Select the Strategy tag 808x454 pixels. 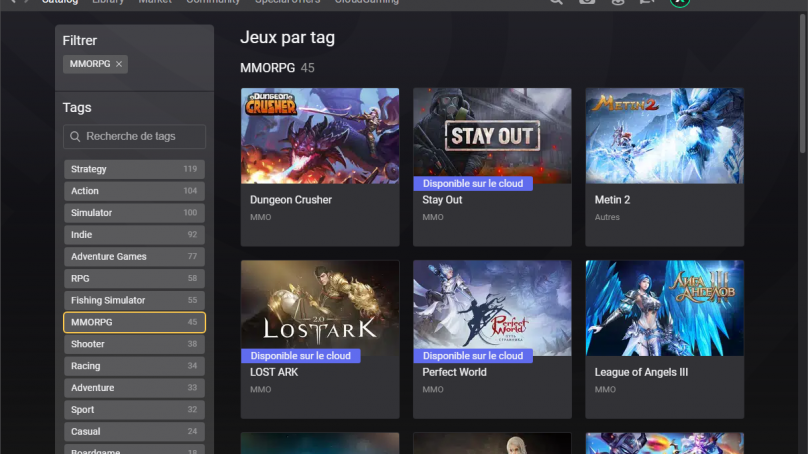[x=134, y=169]
